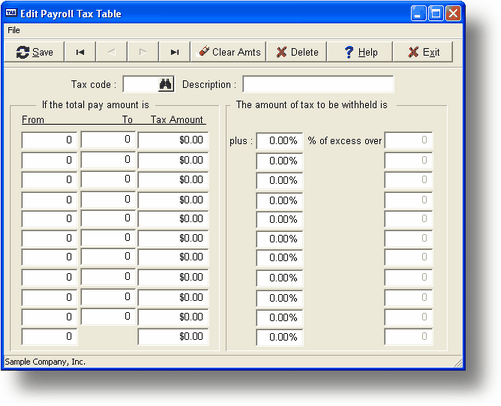Image resolution: width=501 pixels, height=406 pixels.
Task: Open Help with question mark icon
Action: coord(360,52)
